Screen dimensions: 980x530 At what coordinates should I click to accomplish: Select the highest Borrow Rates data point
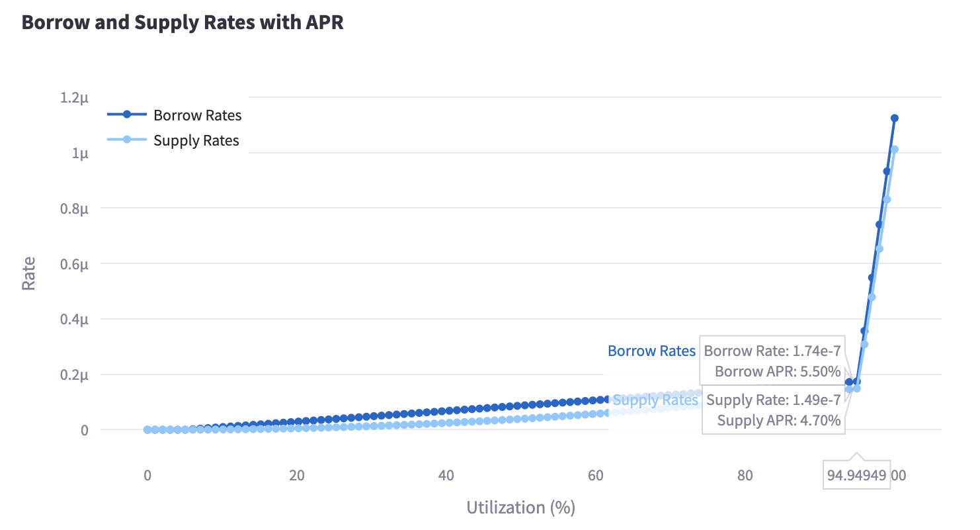click(895, 118)
